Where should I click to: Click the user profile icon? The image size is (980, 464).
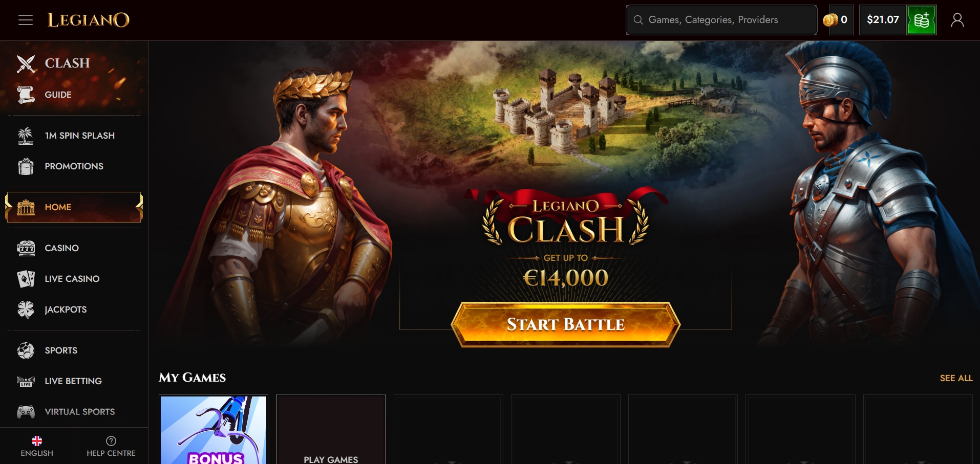coord(957,20)
